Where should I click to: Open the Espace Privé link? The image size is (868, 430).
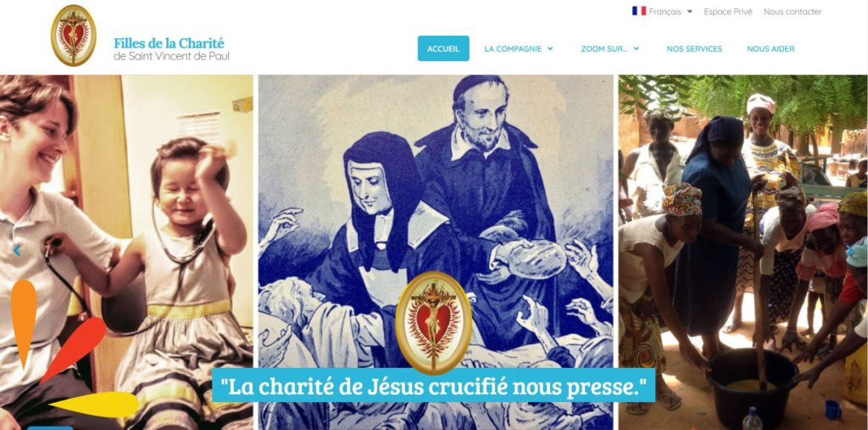tap(728, 12)
